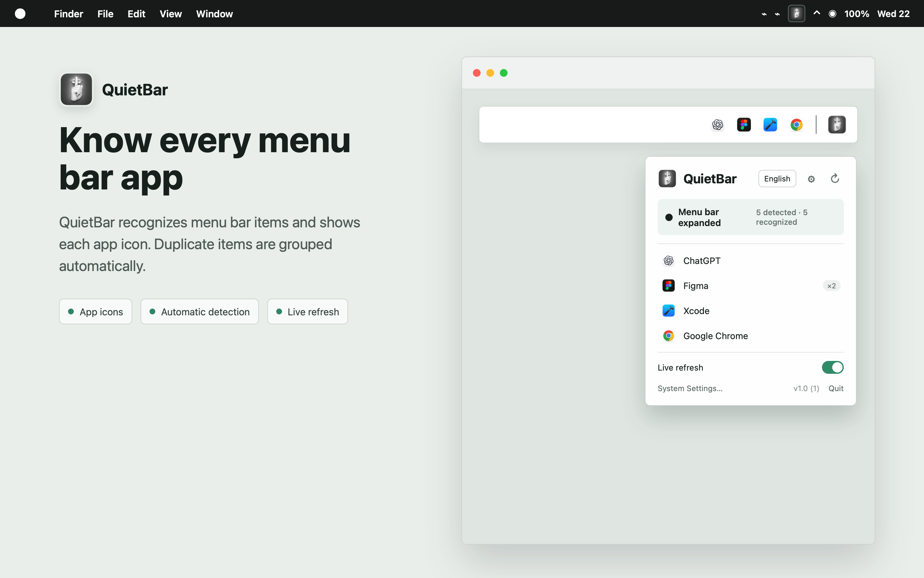
Task: Click the QuietBar icon right of the strip separator
Action: click(837, 125)
